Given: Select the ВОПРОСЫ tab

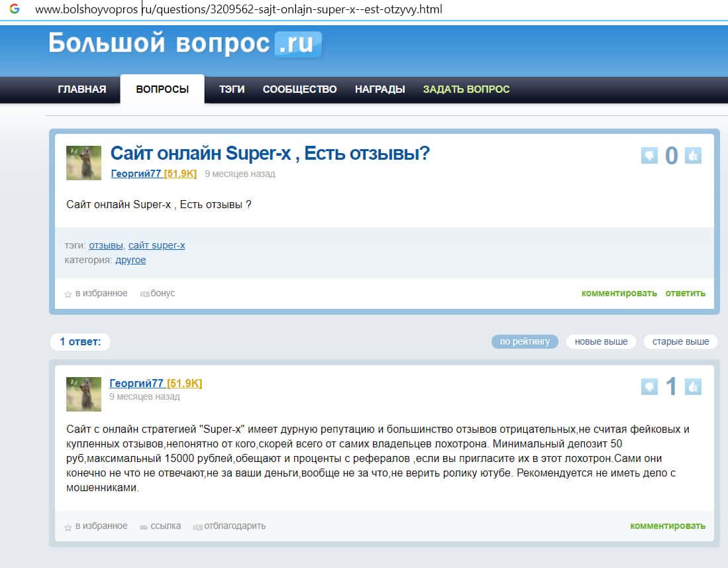Looking at the screenshot, I should (162, 89).
